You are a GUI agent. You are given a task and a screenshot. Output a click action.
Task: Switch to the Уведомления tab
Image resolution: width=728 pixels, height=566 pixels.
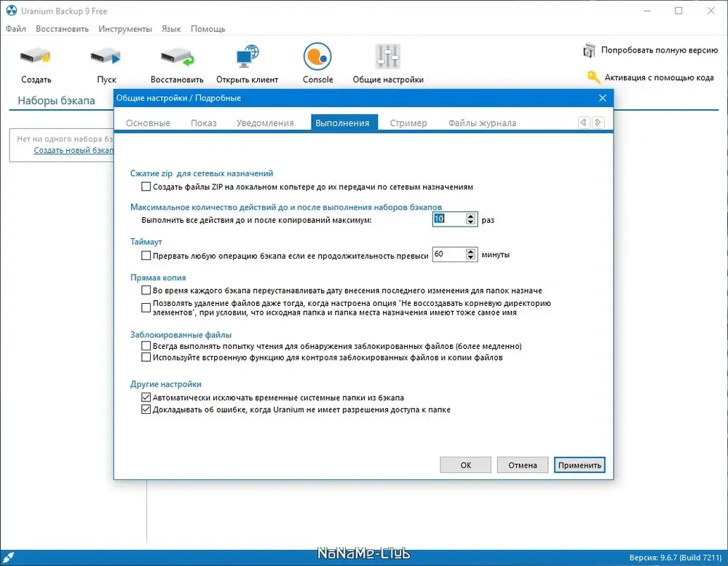pyautogui.click(x=265, y=123)
